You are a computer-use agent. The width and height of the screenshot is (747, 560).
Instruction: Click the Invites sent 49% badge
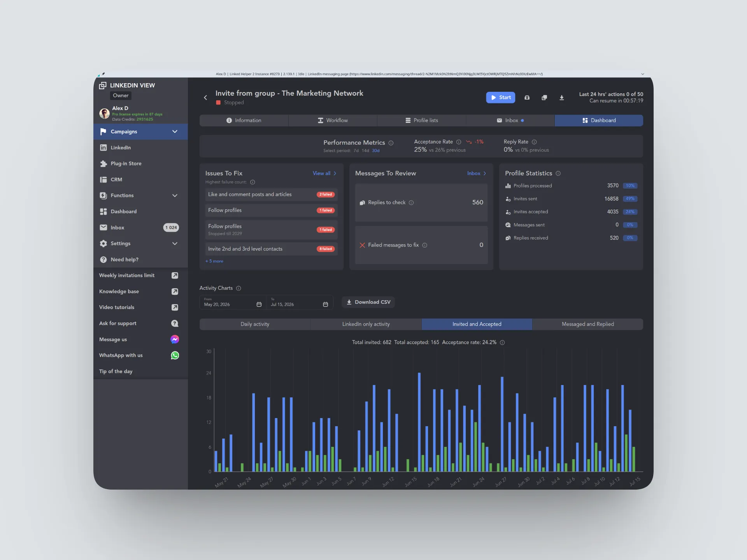[x=630, y=199]
